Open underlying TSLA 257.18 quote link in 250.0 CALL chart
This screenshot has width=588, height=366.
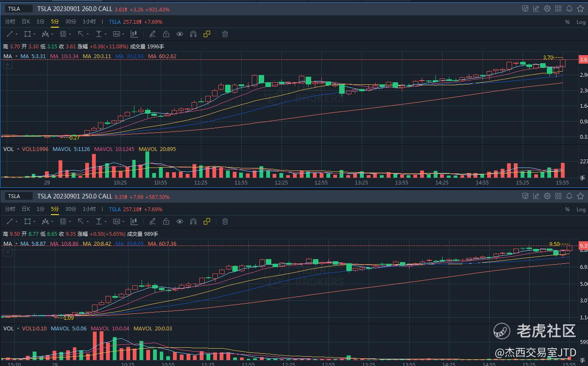coord(136,209)
